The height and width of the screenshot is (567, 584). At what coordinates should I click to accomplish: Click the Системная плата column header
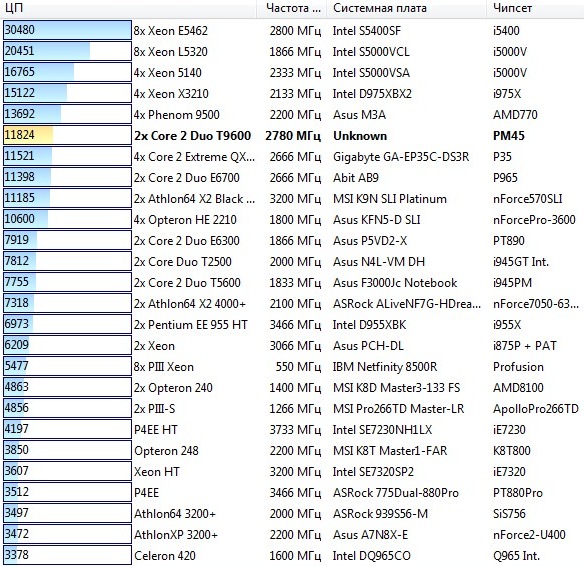[x=407, y=8]
